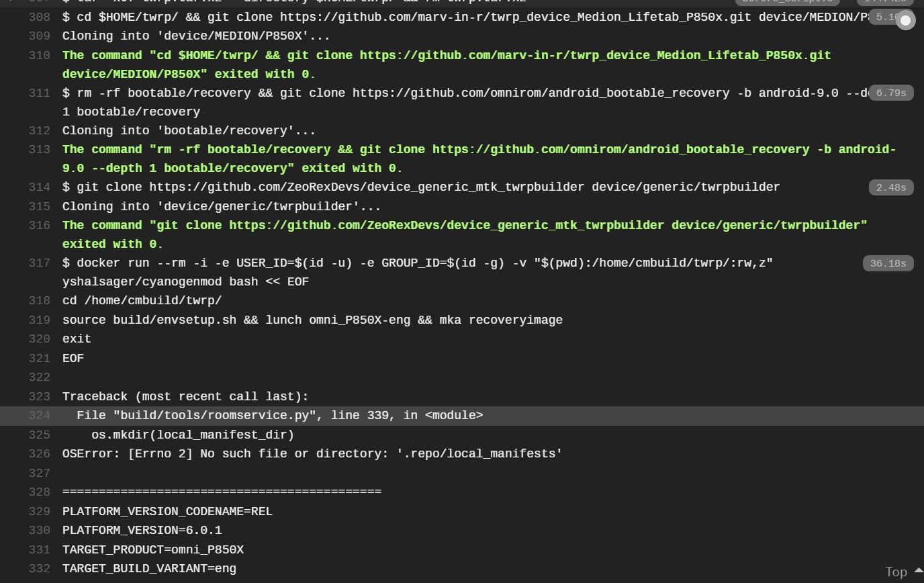924x583 pixels.
Task: Click line number 326 in the gutter
Action: click(40, 454)
